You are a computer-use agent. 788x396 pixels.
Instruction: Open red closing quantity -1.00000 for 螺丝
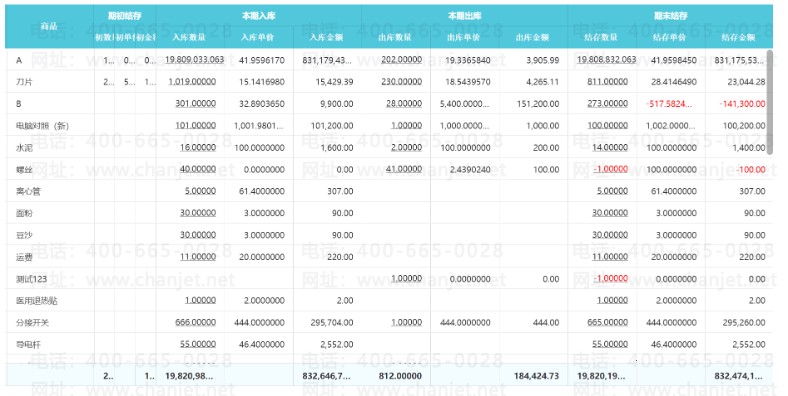[610, 169]
